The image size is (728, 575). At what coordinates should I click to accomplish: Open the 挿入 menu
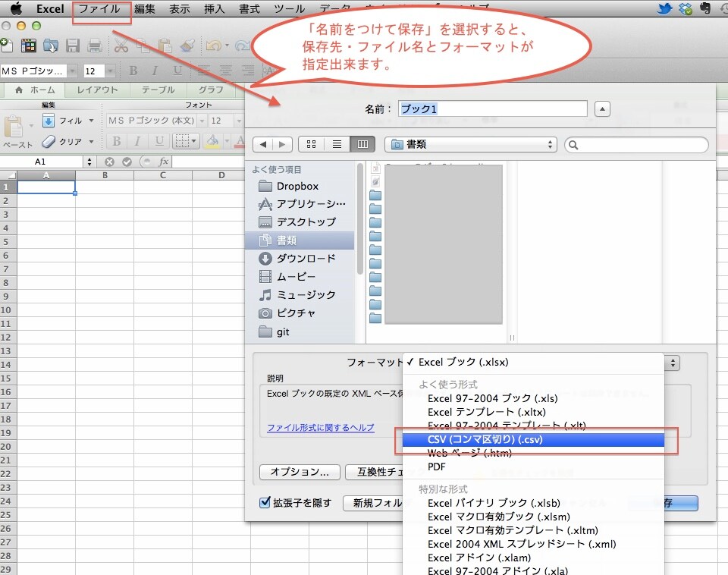pyautogui.click(x=214, y=9)
